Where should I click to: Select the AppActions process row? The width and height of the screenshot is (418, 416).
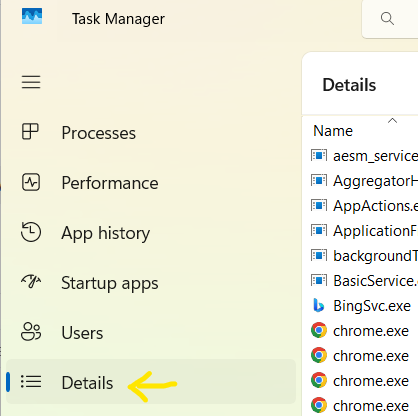pyautogui.click(x=364, y=206)
